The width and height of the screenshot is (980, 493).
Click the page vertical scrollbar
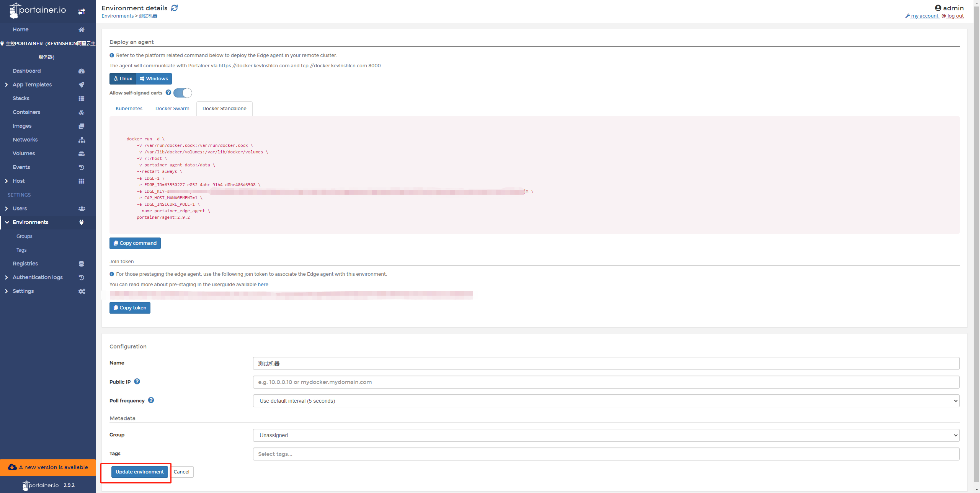coord(977,245)
